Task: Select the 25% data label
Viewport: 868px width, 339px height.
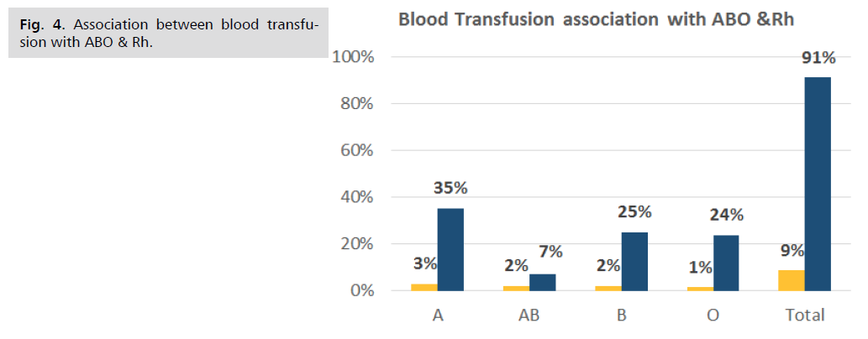Action: (x=636, y=211)
